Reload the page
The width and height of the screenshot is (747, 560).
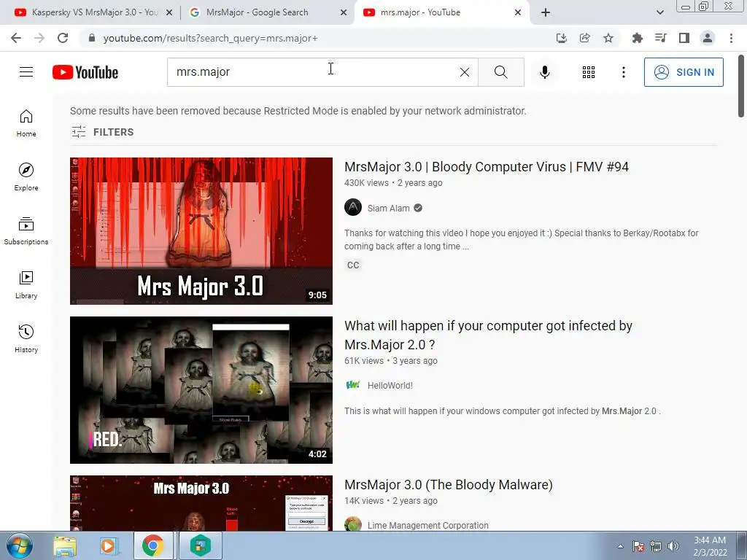(x=63, y=38)
